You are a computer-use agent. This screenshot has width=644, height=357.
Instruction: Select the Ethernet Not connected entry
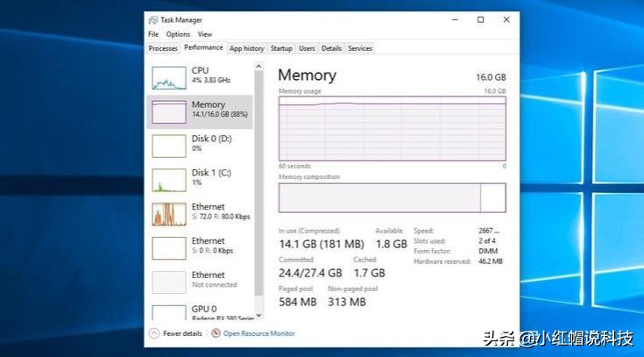pyautogui.click(x=209, y=280)
